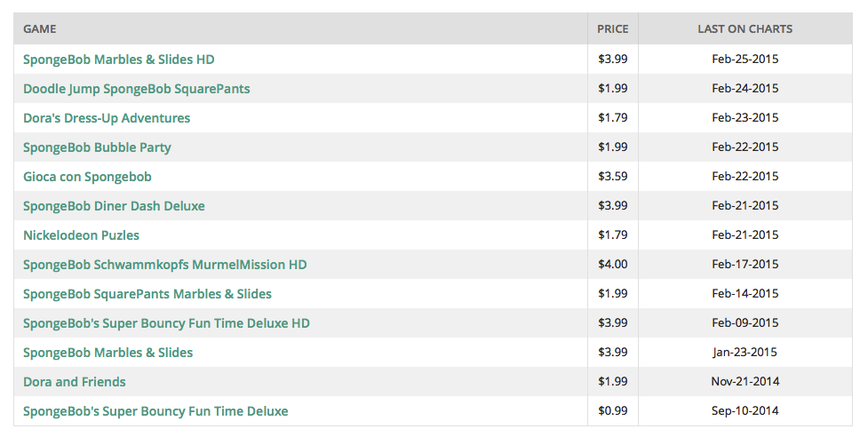
Task: Select SpongeBob Bubble Party link
Action: pyautogui.click(x=97, y=147)
